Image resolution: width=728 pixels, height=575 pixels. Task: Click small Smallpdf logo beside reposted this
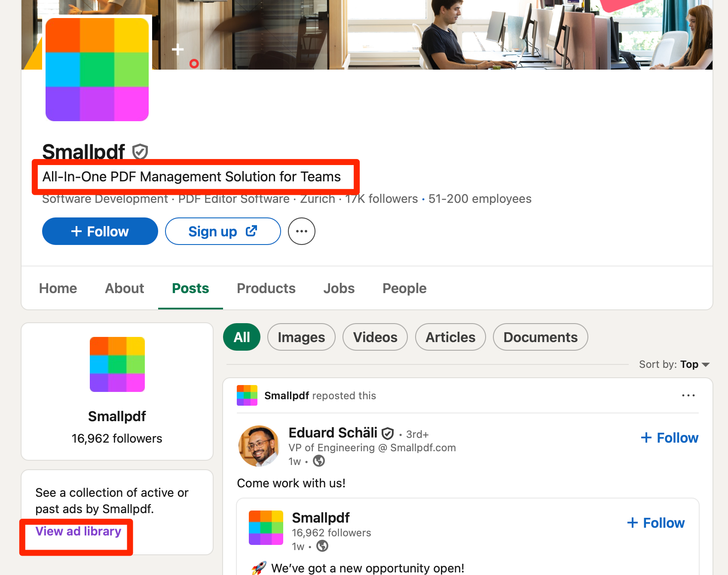[x=247, y=395]
